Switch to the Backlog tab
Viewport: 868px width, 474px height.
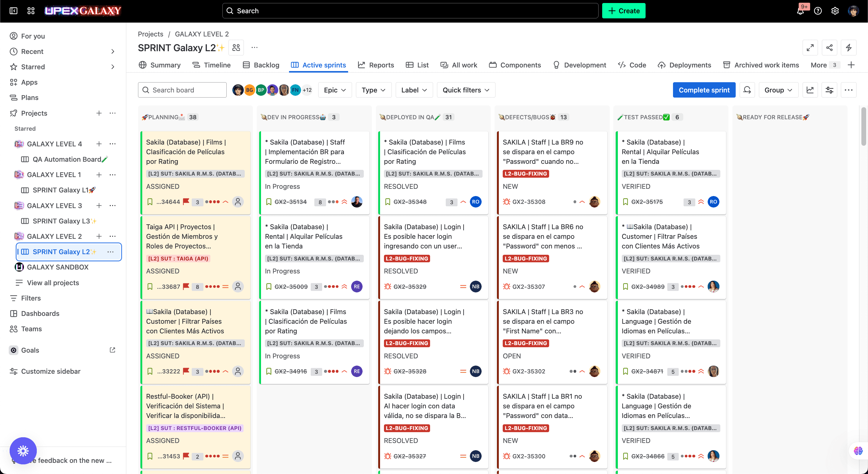point(261,65)
